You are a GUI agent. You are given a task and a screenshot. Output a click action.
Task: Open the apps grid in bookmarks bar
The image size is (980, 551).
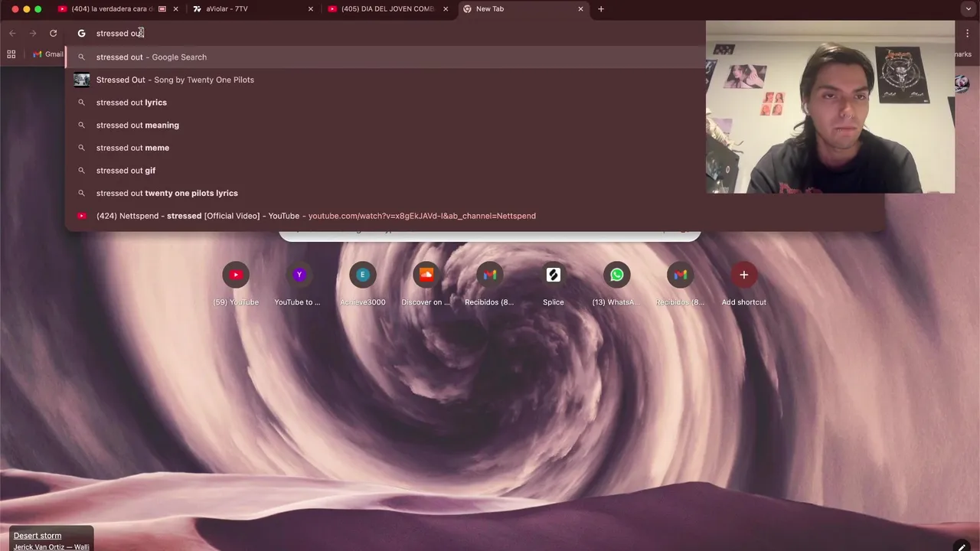pyautogui.click(x=11, y=54)
